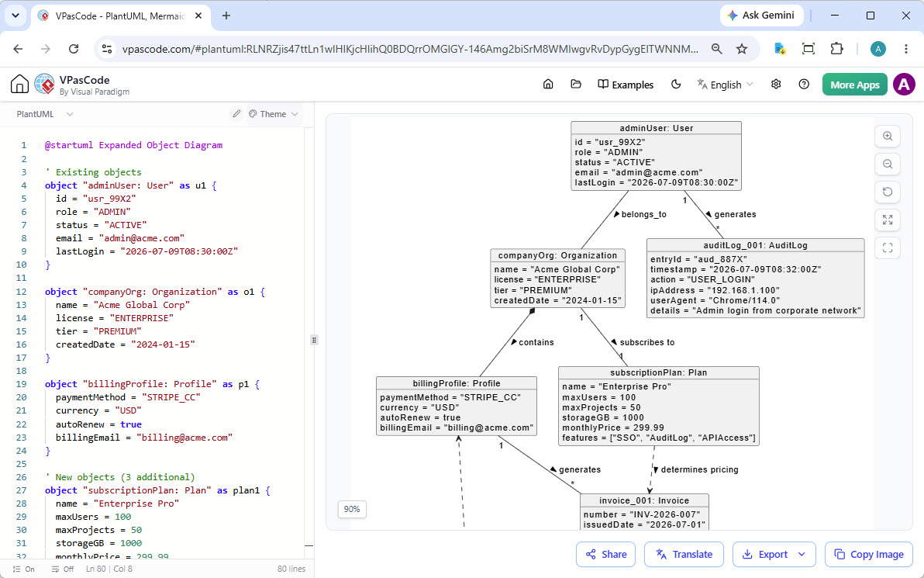
Task: Go forward with the browser forward arrow
Action: tap(46, 49)
